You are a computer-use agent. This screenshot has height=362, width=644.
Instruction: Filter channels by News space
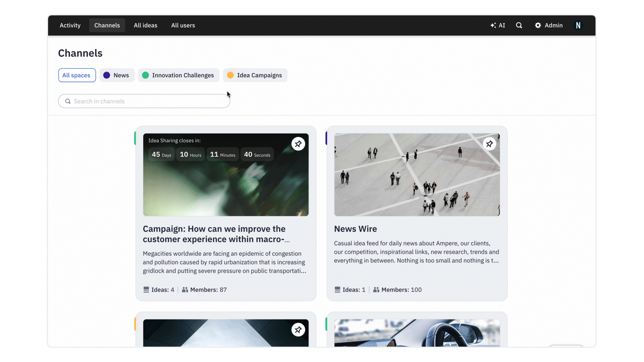(x=117, y=75)
